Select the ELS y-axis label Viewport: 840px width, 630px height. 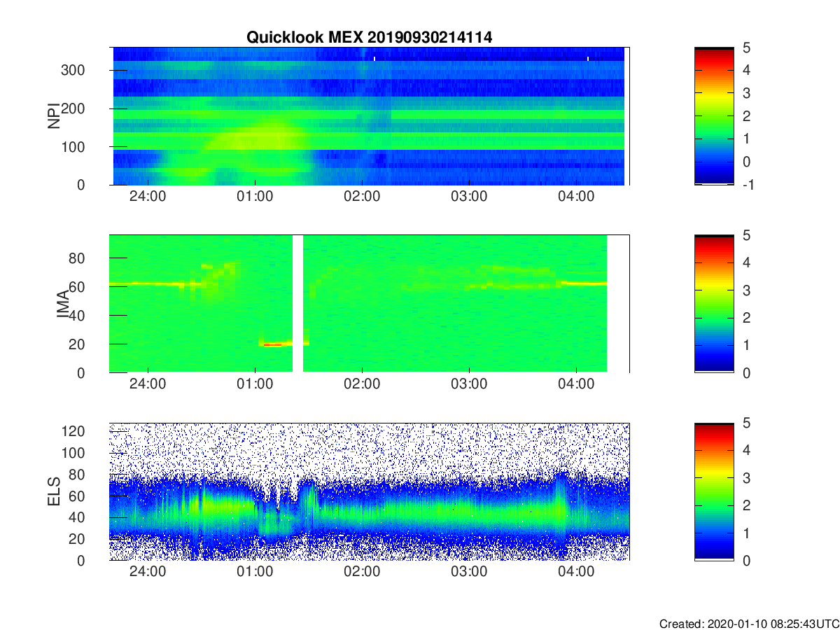pyautogui.click(x=53, y=491)
